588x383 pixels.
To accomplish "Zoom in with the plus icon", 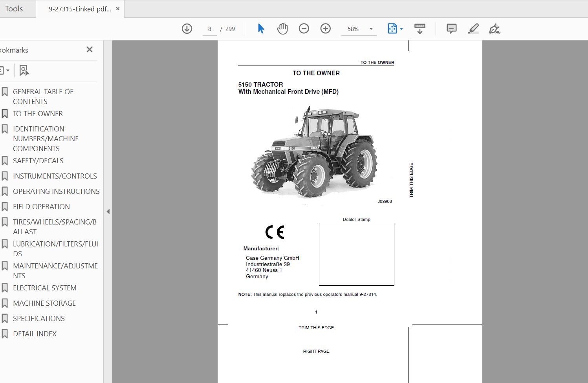I will point(325,29).
